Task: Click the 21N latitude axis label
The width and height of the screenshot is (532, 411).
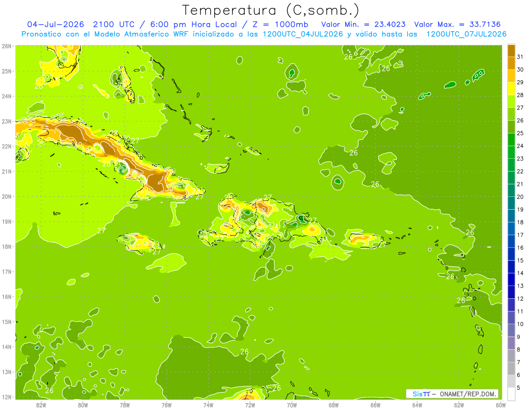Action: click(7, 171)
